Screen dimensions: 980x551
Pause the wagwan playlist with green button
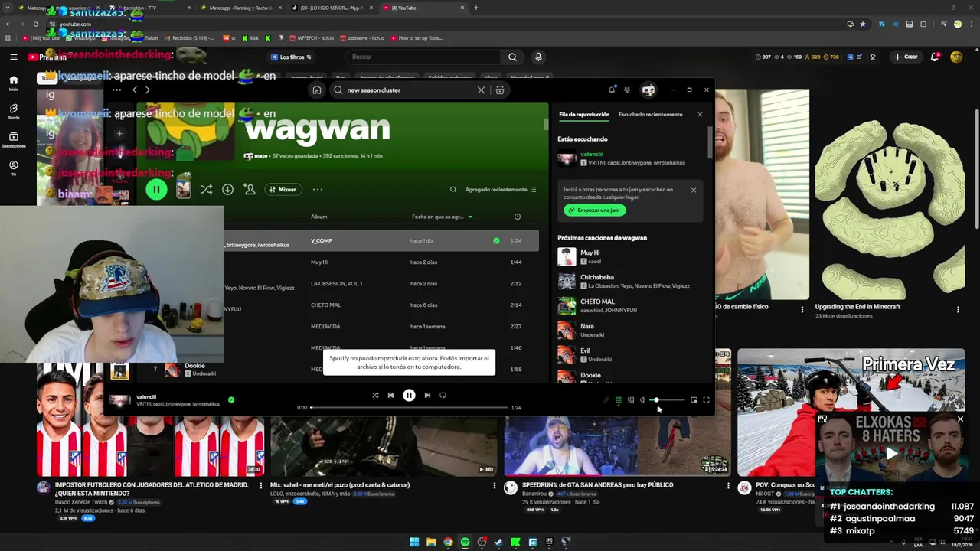pyautogui.click(x=156, y=189)
